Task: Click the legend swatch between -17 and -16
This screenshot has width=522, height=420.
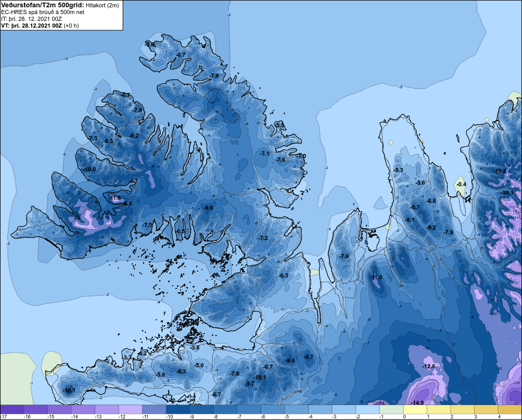Action: tap(12, 410)
